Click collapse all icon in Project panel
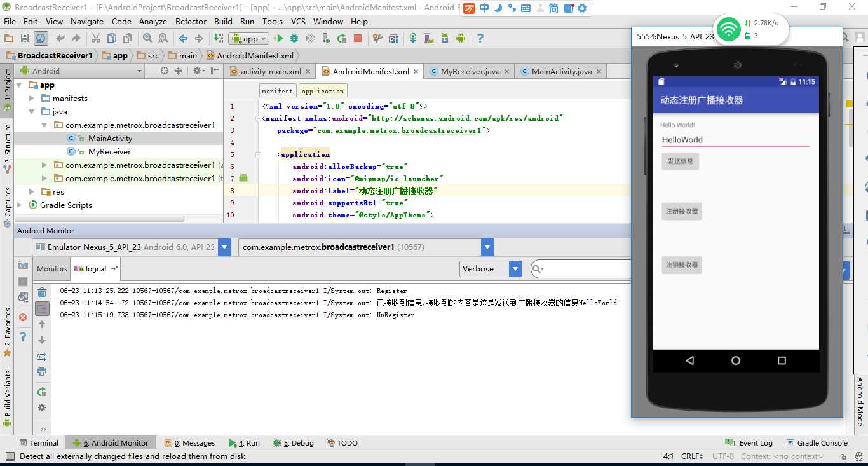Image resolution: width=868 pixels, height=466 pixels. pos(179,71)
